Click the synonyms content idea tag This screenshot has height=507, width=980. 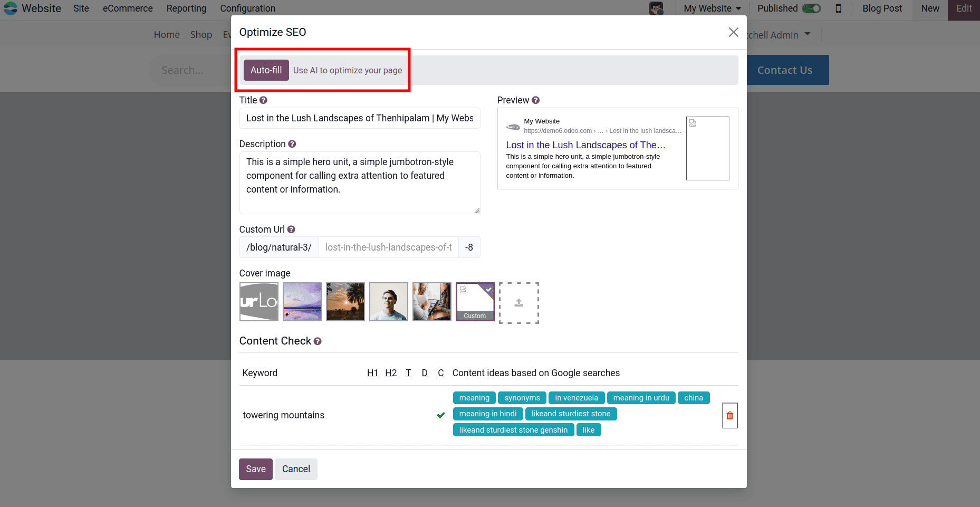click(522, 397)
